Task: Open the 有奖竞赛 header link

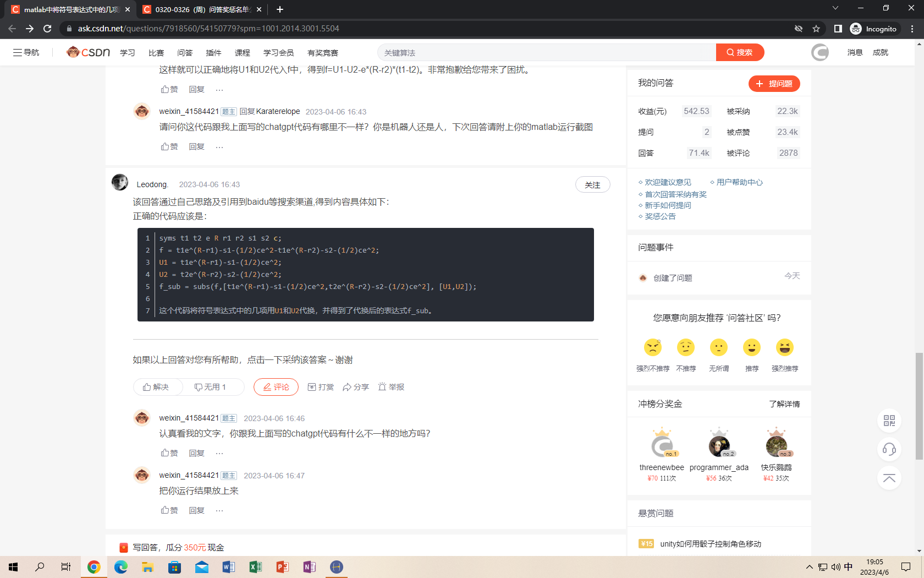Action: 323,53
